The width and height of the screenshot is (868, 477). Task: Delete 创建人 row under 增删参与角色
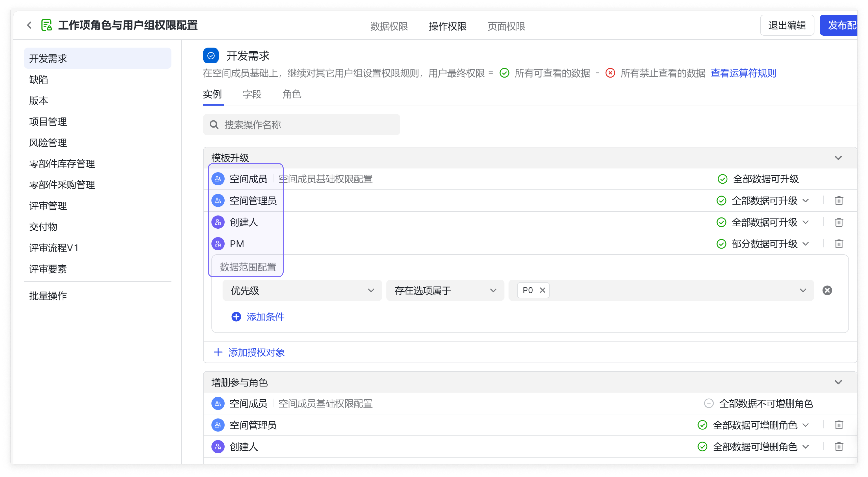coord(839,447)
